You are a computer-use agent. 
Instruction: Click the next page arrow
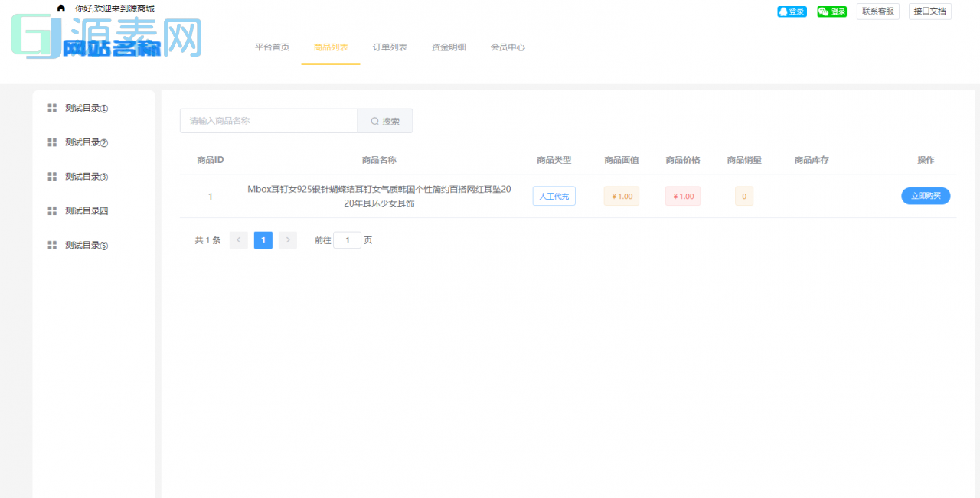click(x=287, y=239)
